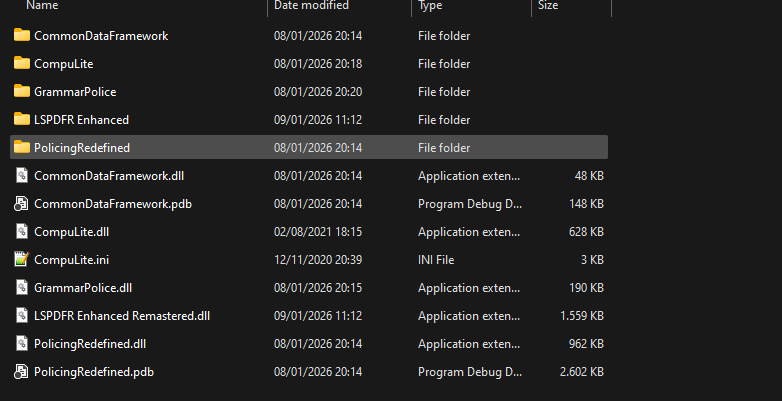Select the CommonDataFramework folder name
Image resolution: width=782 pixels, height=401 pixels.
click(x=101, y=36)
